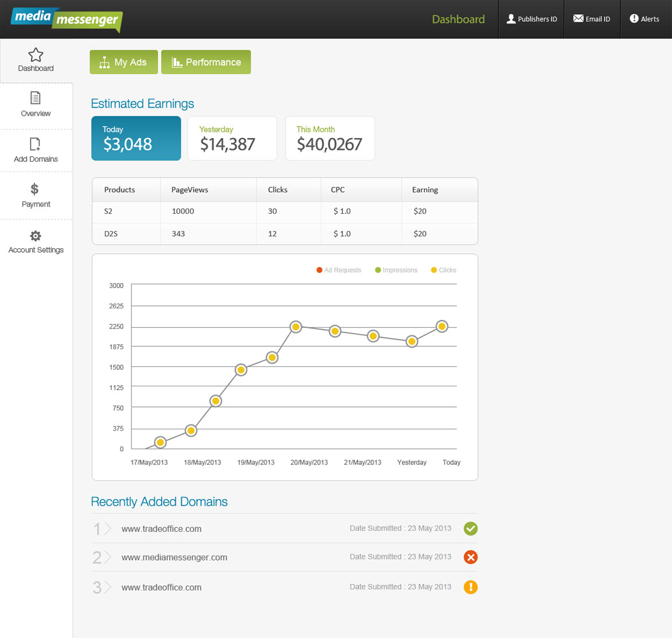
Task: Open the Dashboard link in top header
Action: click(x=458, y=19)
